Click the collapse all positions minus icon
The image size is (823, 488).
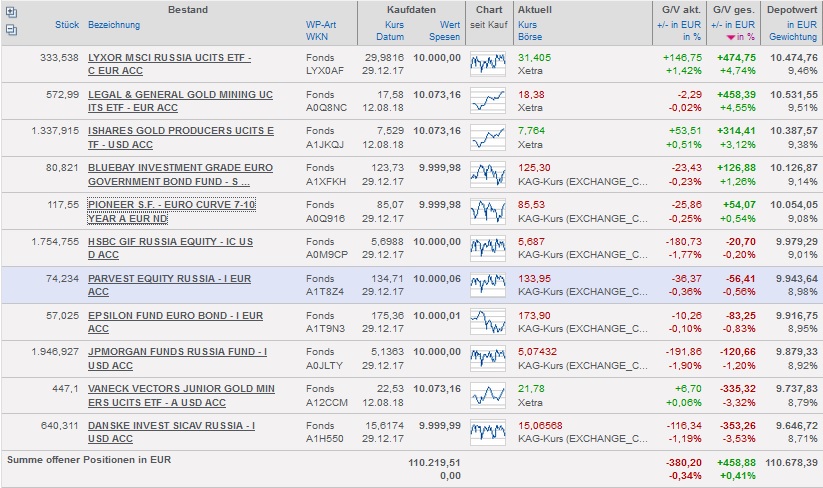[11, 30]
